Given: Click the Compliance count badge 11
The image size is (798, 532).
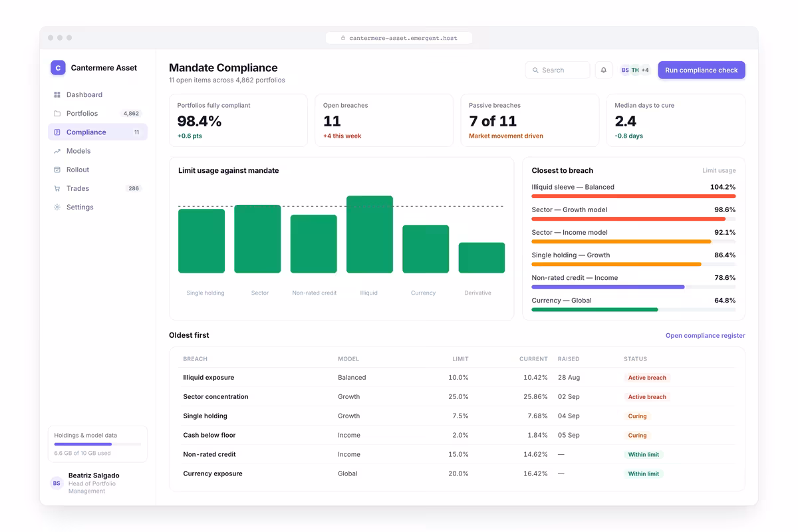Looking at the screenshot, I should (x=137, y=132).
